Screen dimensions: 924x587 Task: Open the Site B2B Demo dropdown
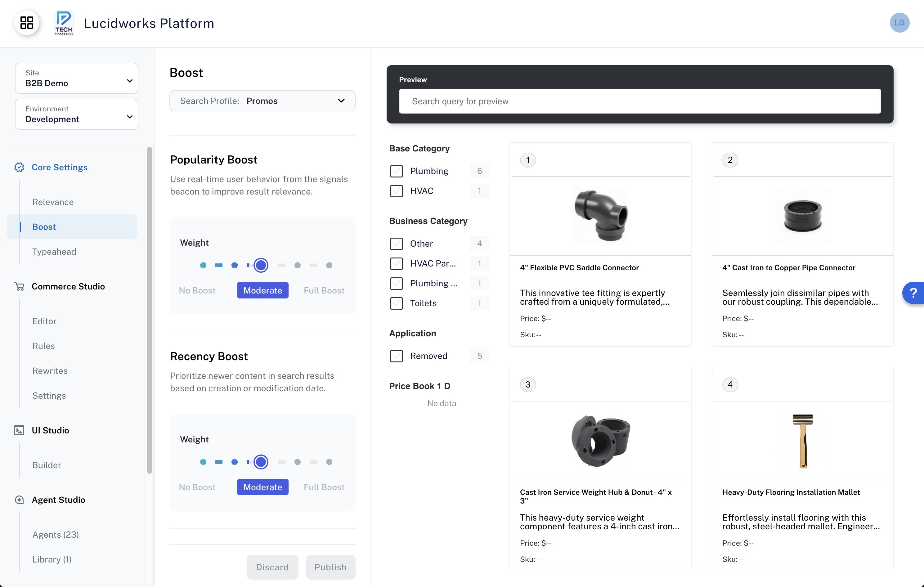tap(76, 78)
